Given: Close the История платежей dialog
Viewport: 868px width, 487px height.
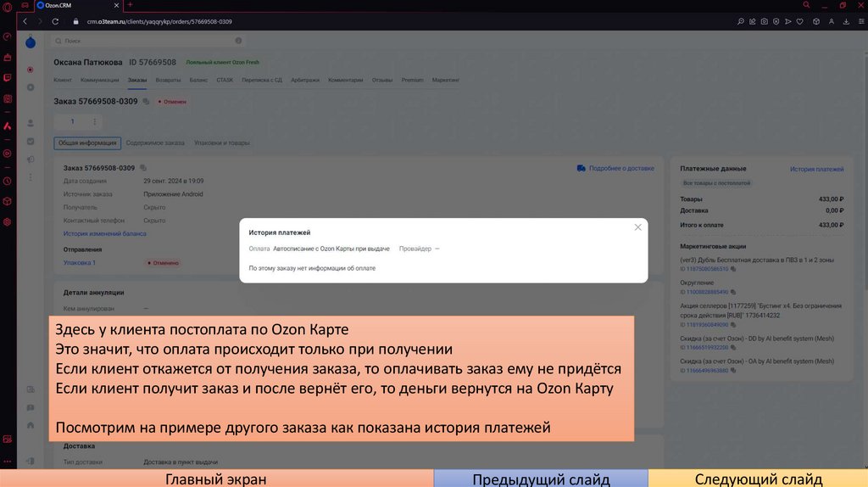Looking at the screenshot, I should click(637, 227).
